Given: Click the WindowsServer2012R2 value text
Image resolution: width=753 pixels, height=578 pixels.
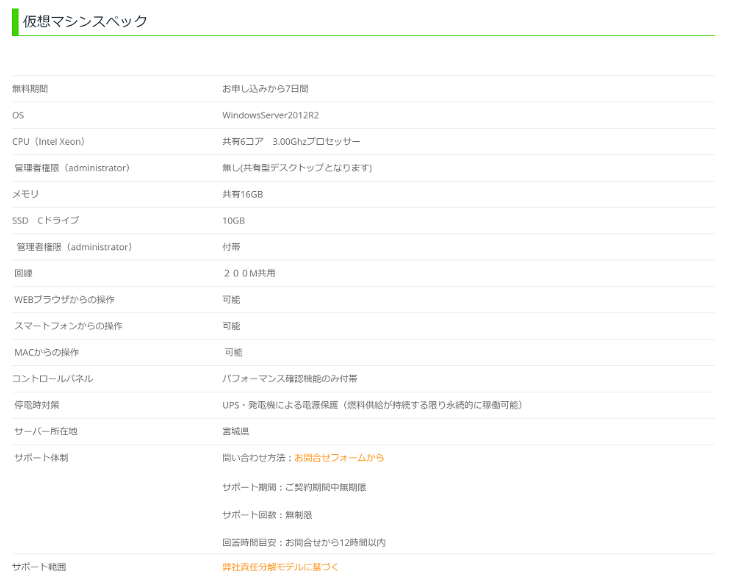Looking at the screenshot, I should [x=270, y=115].
